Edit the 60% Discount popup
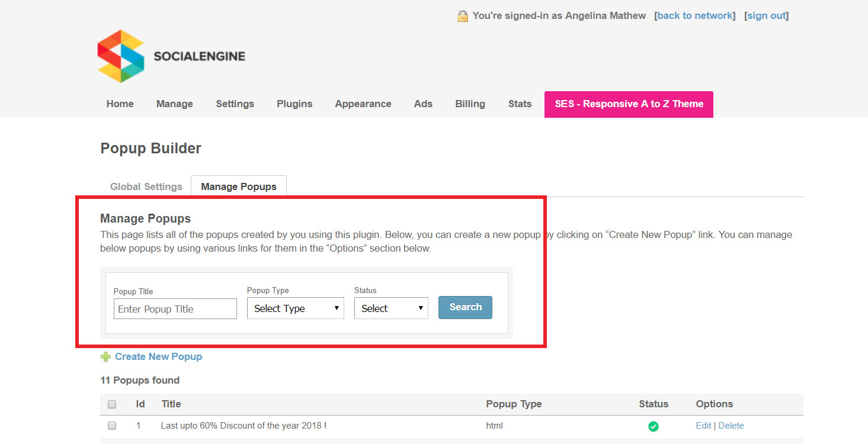Screen dimensions: 868x444 point(703,425)
